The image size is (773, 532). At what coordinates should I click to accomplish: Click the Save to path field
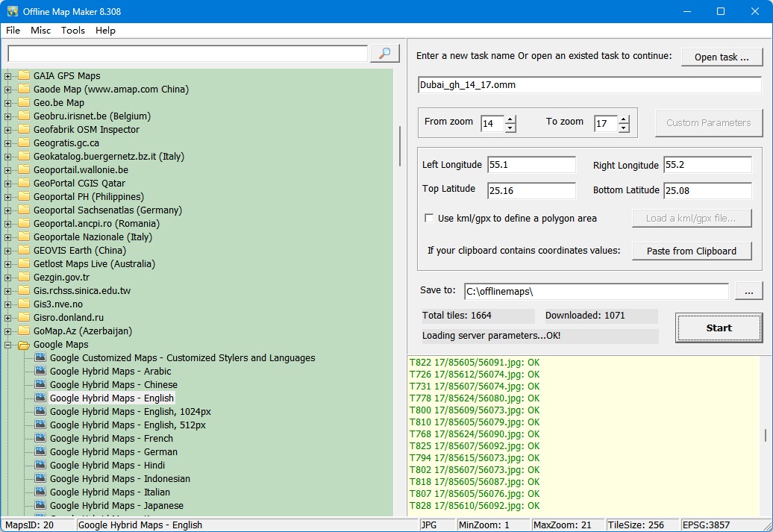tap(596, 292)
